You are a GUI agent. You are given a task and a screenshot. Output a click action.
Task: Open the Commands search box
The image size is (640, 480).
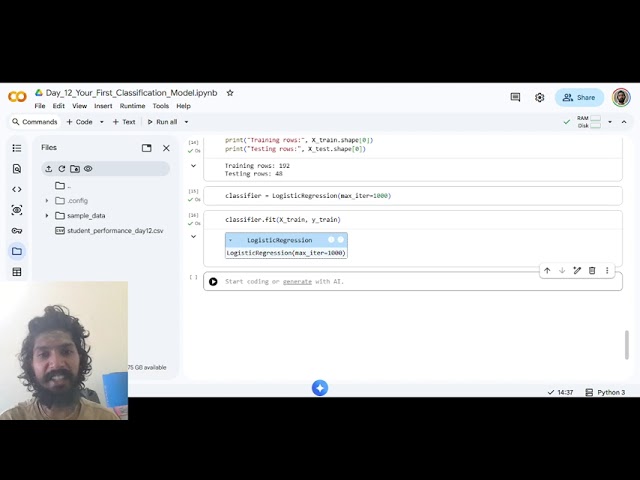[35, 122]
